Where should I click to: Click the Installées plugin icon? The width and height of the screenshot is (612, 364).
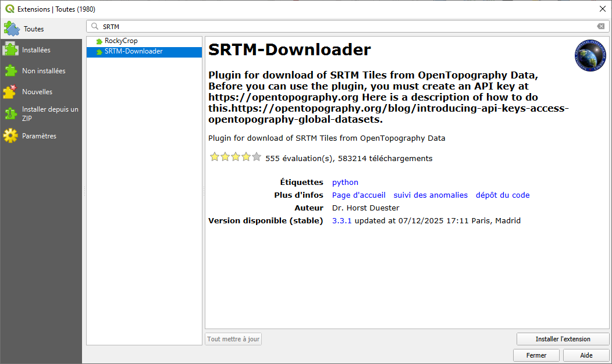click(x=10, y=50)
